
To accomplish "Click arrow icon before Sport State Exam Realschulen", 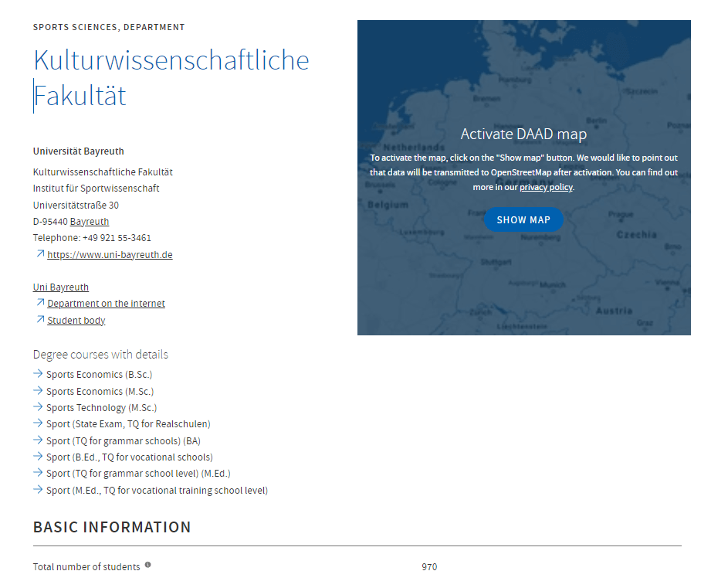I will [x=38, y=423].
